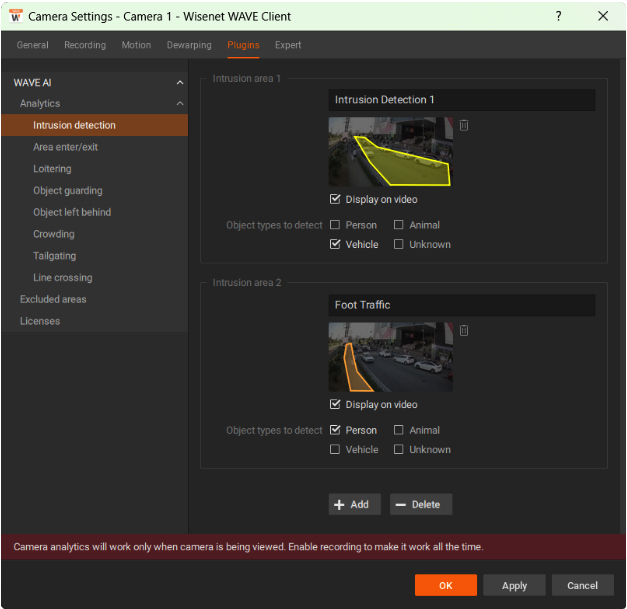627x609 pixels.
Task: Click the Analytics group label
Action: click(40, 104)
